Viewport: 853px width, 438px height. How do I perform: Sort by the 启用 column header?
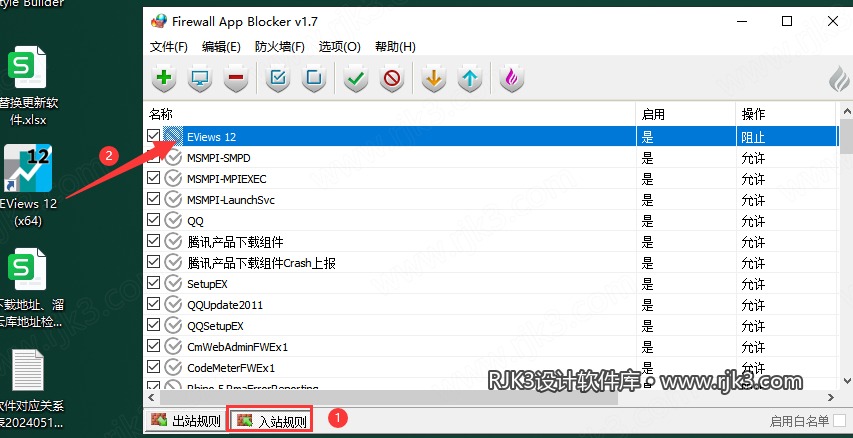[686, 114]
